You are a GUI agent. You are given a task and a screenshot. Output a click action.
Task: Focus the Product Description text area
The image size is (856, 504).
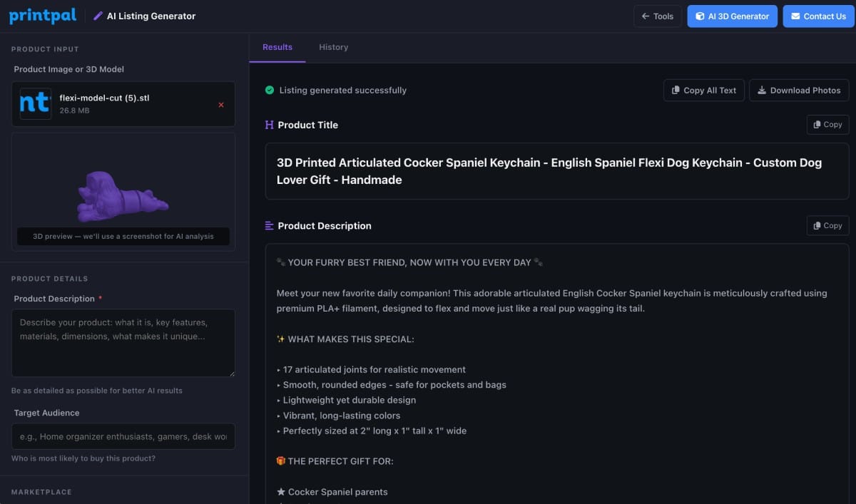point(123,343)
